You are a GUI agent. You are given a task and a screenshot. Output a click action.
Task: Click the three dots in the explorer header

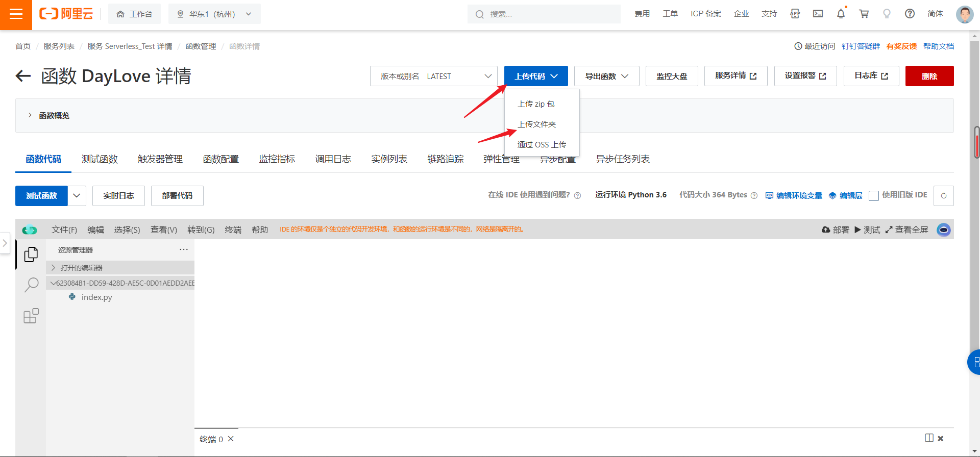pos(184,249)
